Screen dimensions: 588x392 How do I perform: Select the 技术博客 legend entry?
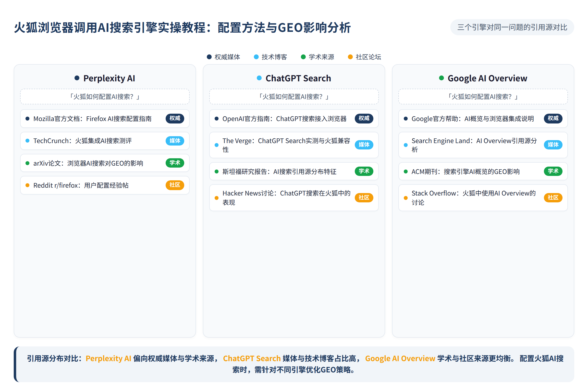point(270,57)
